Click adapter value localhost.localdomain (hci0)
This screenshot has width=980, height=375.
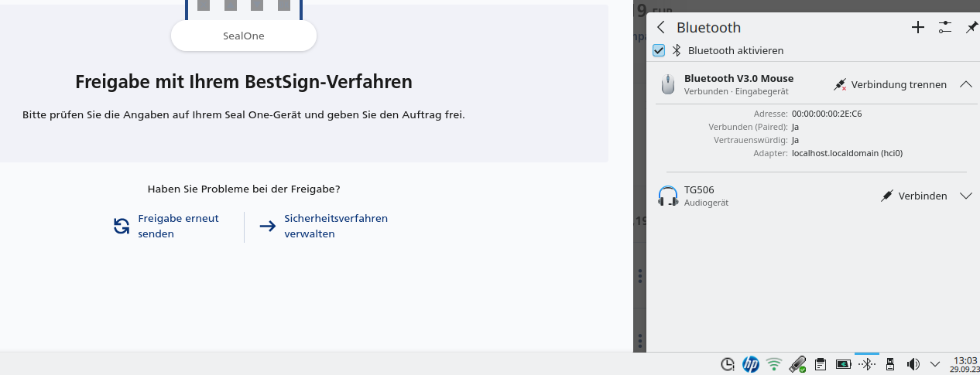click(847, 153)
